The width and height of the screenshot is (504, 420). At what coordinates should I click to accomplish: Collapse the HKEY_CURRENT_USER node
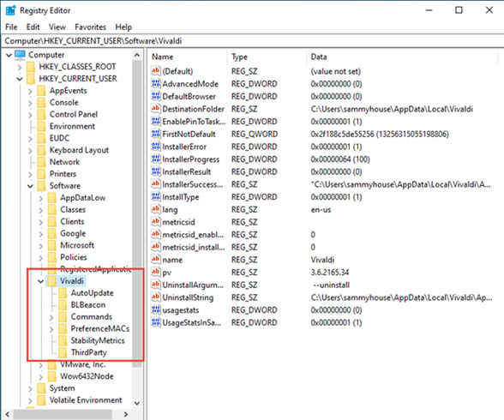20,79
